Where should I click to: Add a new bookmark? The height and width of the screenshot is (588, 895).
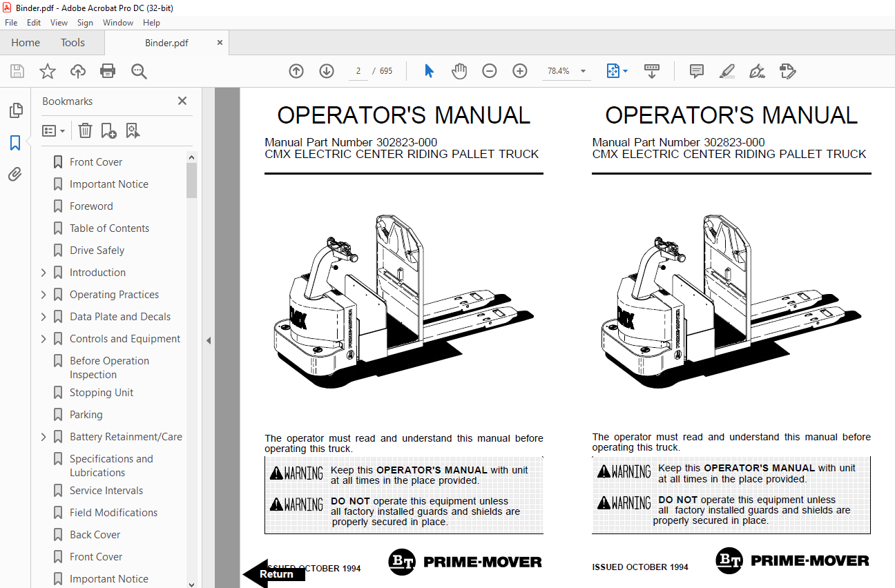(x=108, y=130)
